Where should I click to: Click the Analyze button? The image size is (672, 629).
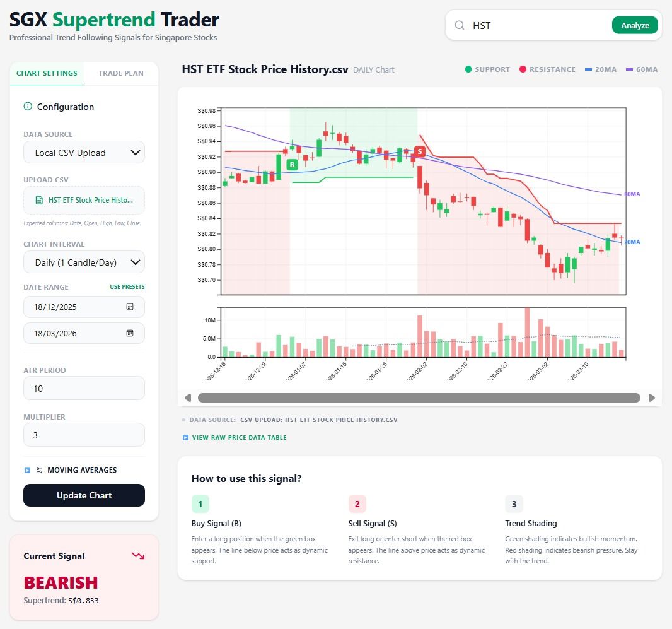click(635, 25)
